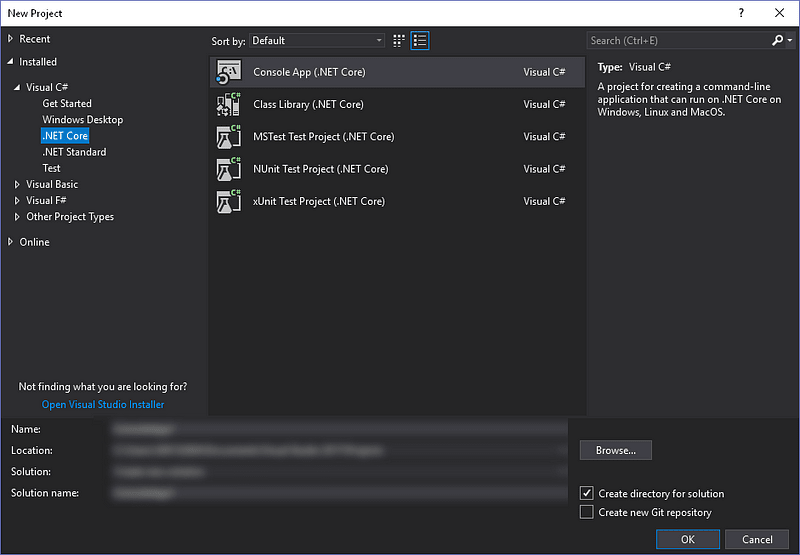
Task: Click the Solution name field
Action: [339, 493]
